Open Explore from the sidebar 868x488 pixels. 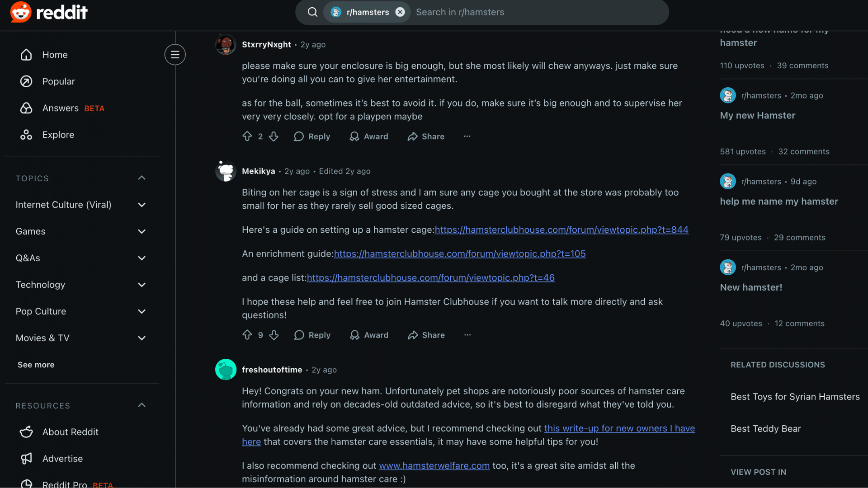tap(58, 135)
